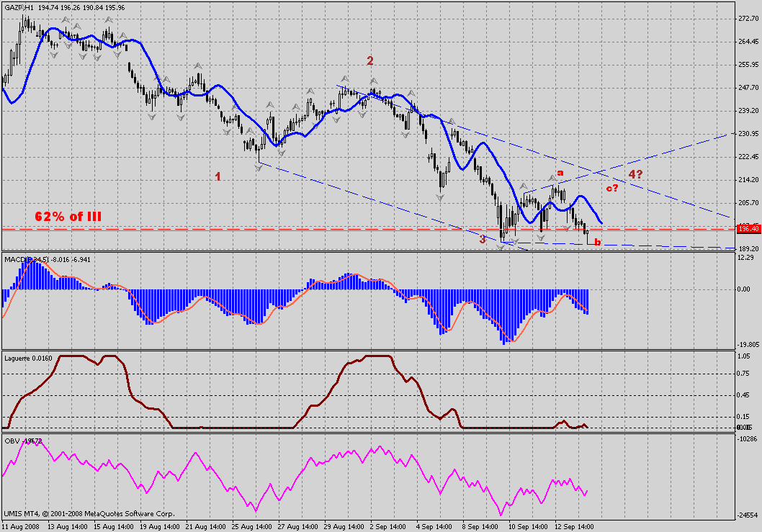Screen dimensions: 762x532
Task: Click MACD scale value 12.29
Action: 745,258
